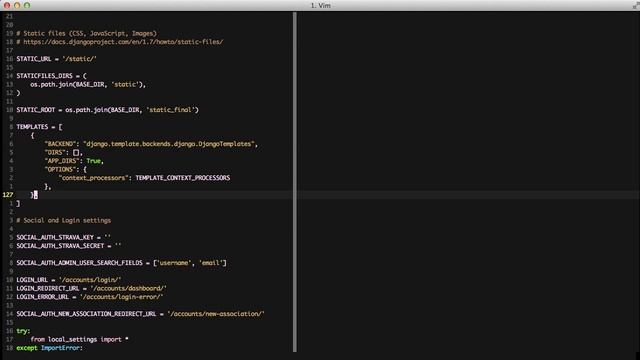The height and width of the screenshot is (360, 640).
Task: Click the "APP_DIRS" key
Action: click(62, 161)
